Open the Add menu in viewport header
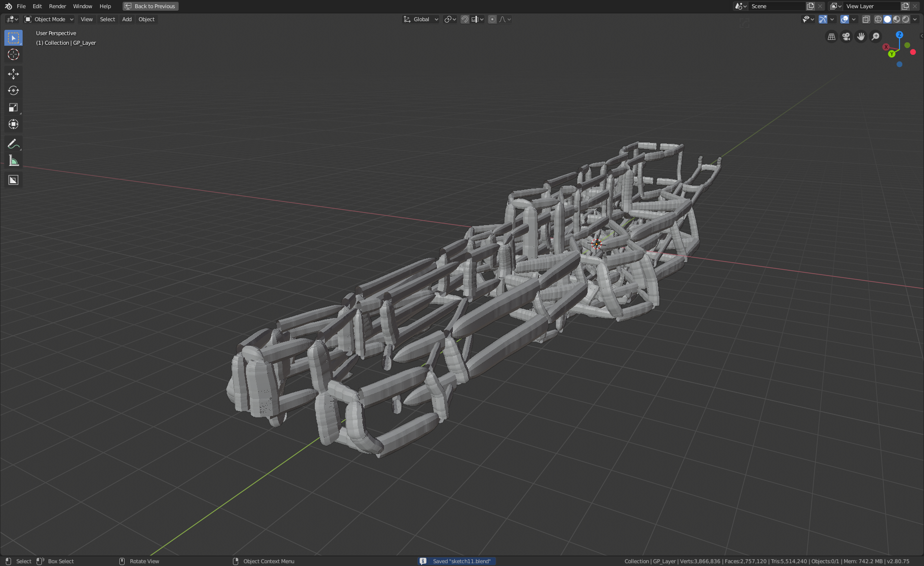 127,19
